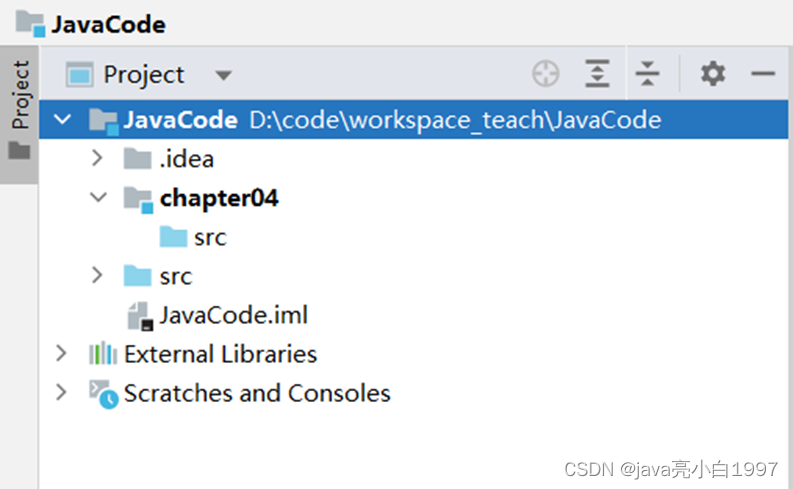Select the .idea folder row
This screenshot has width=793, height=489.
point(414,158)
